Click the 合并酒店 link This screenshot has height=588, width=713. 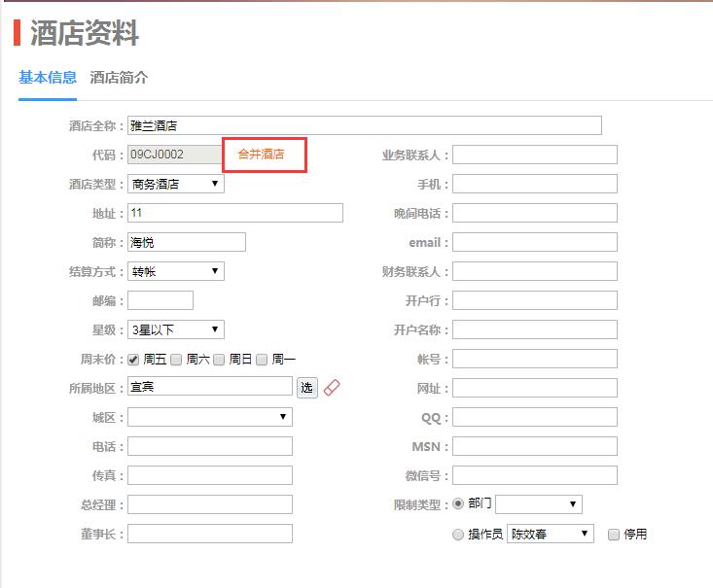261,155
